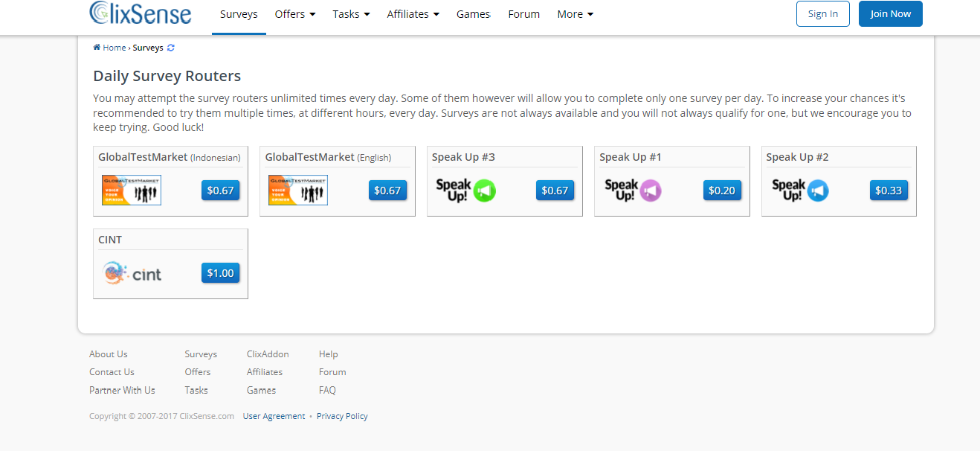The height and width of the screenshot is (451, 980).
Task: Click the GlobalTestMarket (English) card title
Action: click(328, 157)
